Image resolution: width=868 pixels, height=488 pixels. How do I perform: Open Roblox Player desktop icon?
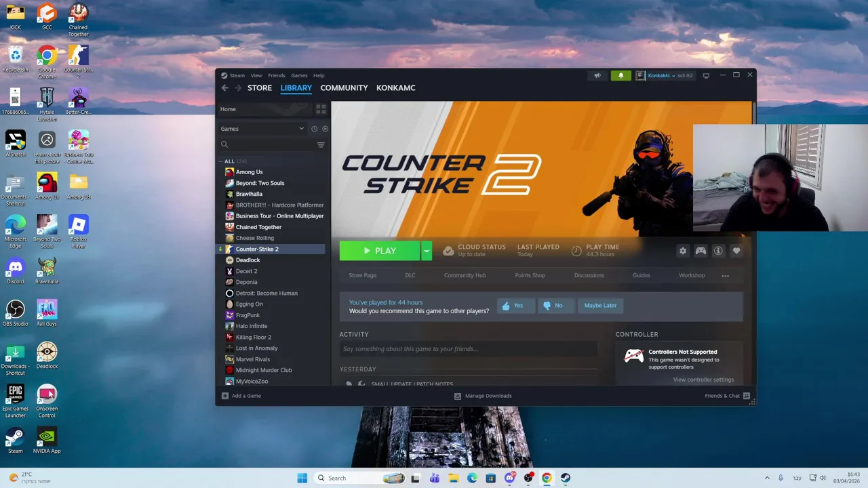78,232
